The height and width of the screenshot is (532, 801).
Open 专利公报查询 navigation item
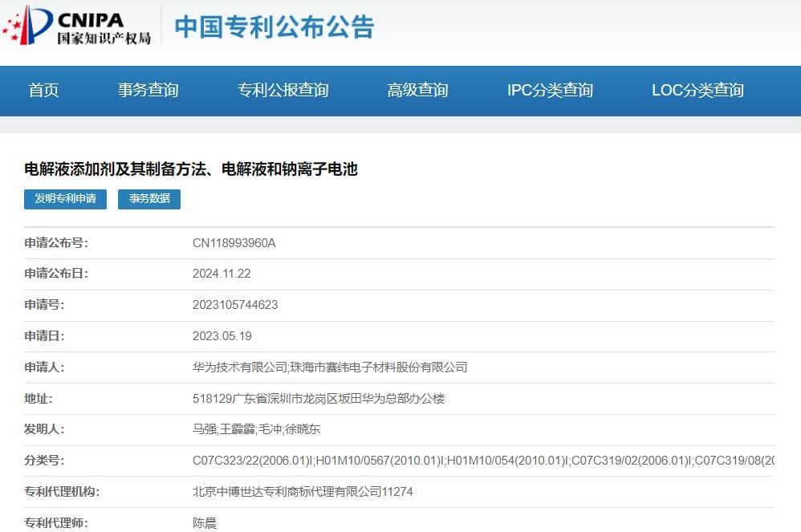[x=282, y=91]
